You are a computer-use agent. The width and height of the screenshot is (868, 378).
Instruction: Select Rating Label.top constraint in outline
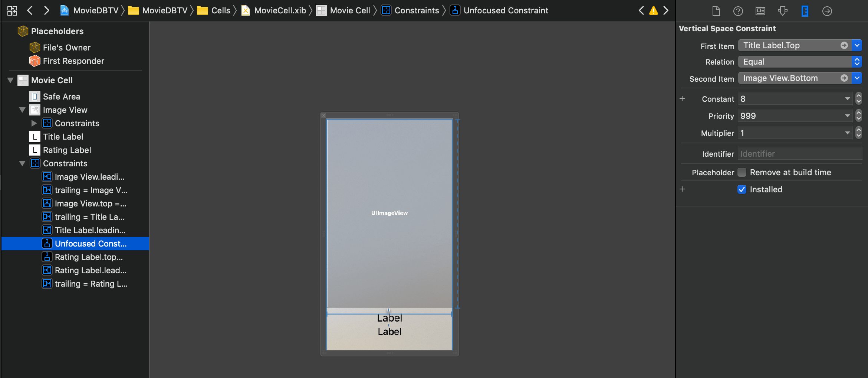click(88, 257)
